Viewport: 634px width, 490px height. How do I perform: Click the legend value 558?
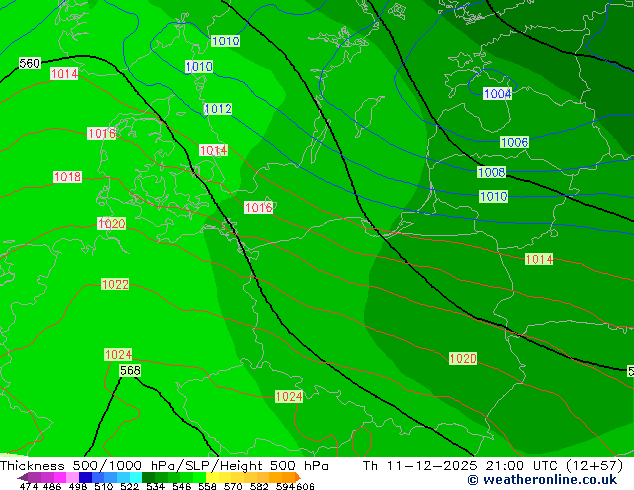pyautogui.click(x=207, y=486)
